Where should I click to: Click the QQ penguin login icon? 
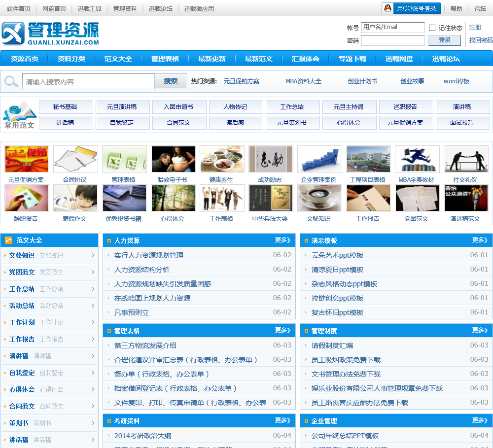387,8
